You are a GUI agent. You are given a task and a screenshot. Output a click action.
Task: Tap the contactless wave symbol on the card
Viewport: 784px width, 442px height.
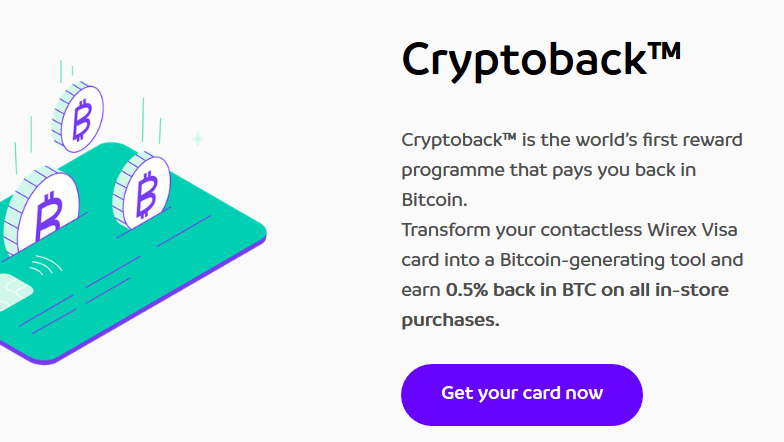tap(46, 265)
